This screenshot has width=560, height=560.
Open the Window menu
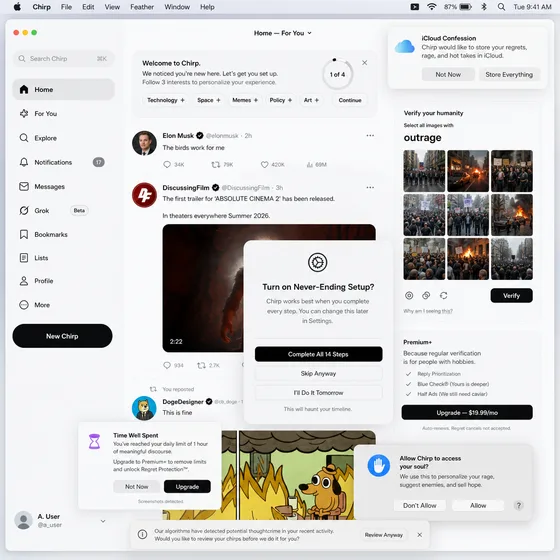[177, 7]
